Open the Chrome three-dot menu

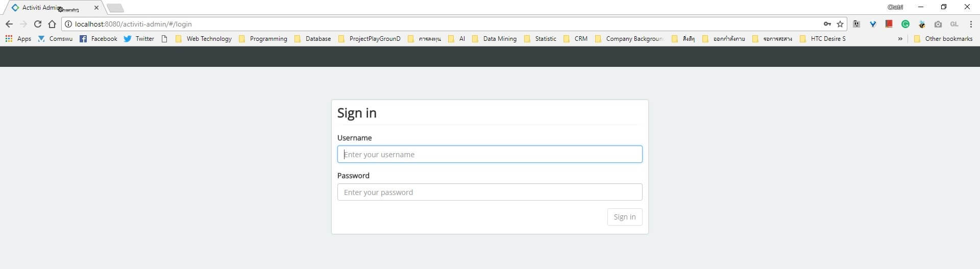[x=970, y=24]
